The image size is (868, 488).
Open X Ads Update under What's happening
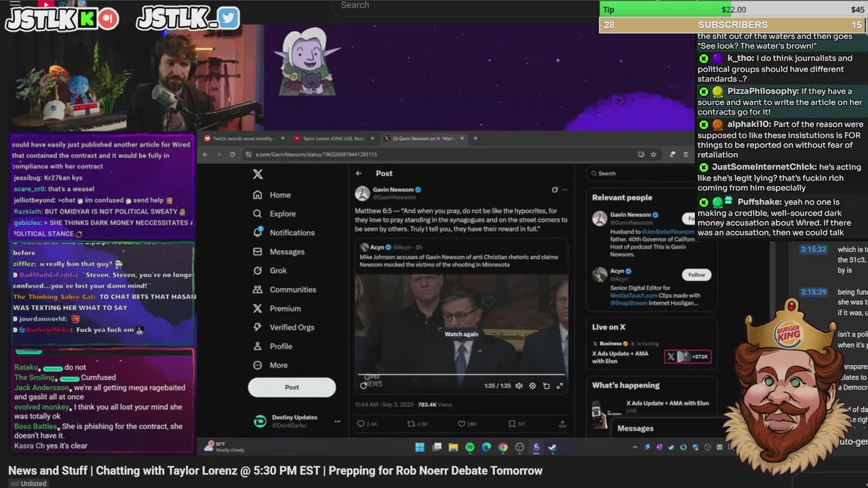(x=667, y=403)
